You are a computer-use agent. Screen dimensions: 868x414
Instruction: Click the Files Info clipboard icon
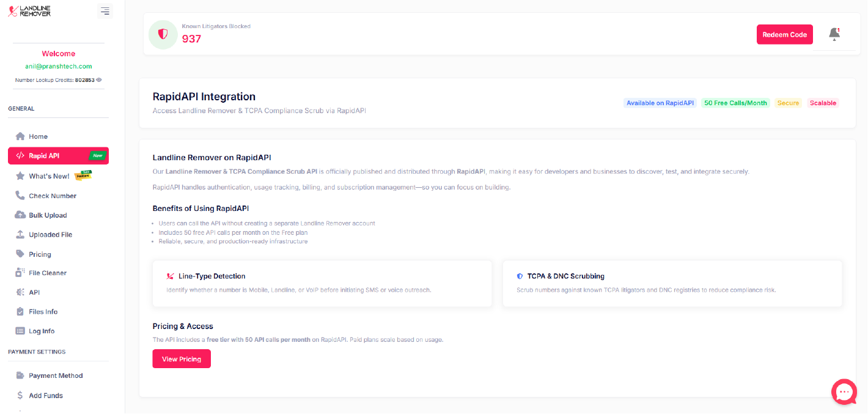20,312
